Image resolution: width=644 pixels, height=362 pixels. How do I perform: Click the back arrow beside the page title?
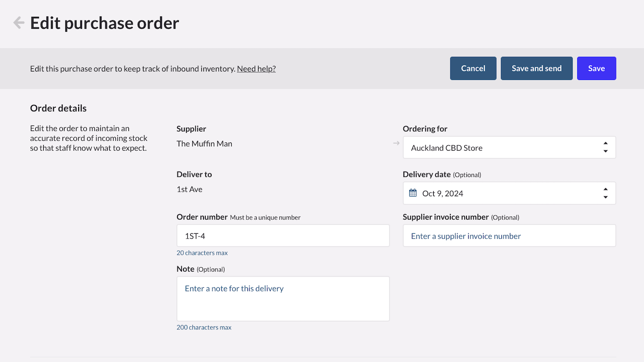tap(19, 23)
